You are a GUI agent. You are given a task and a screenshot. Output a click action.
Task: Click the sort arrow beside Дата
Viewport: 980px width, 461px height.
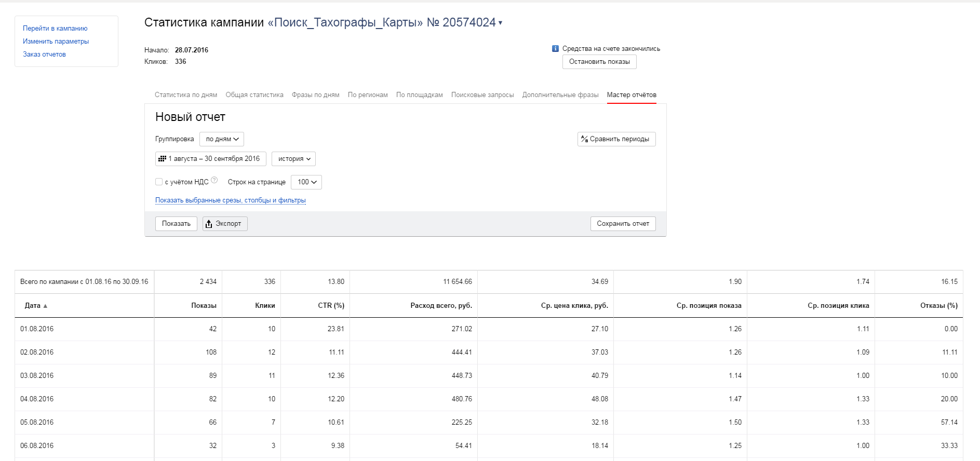46,306
